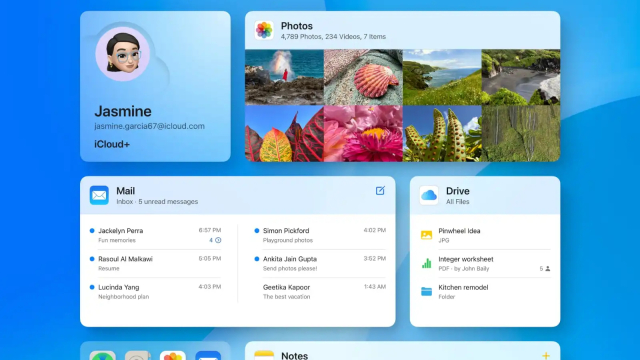This screenshot has height=360, width=640.
Task: Open Simon Pickford's Playground photos email
Action: tap(320, 235)
